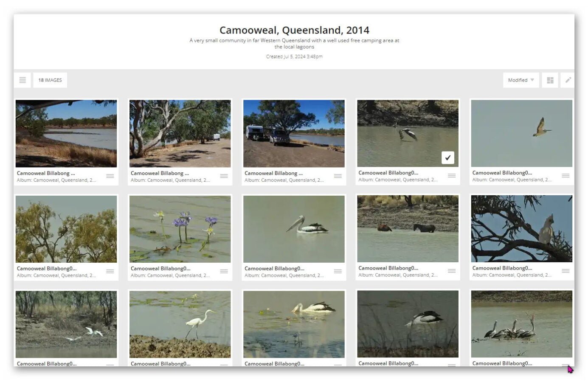Click the album title Camooweal, Queensland, 2014
The width and height of the screenshot is (588, 382).
click(x=294, y=30)
